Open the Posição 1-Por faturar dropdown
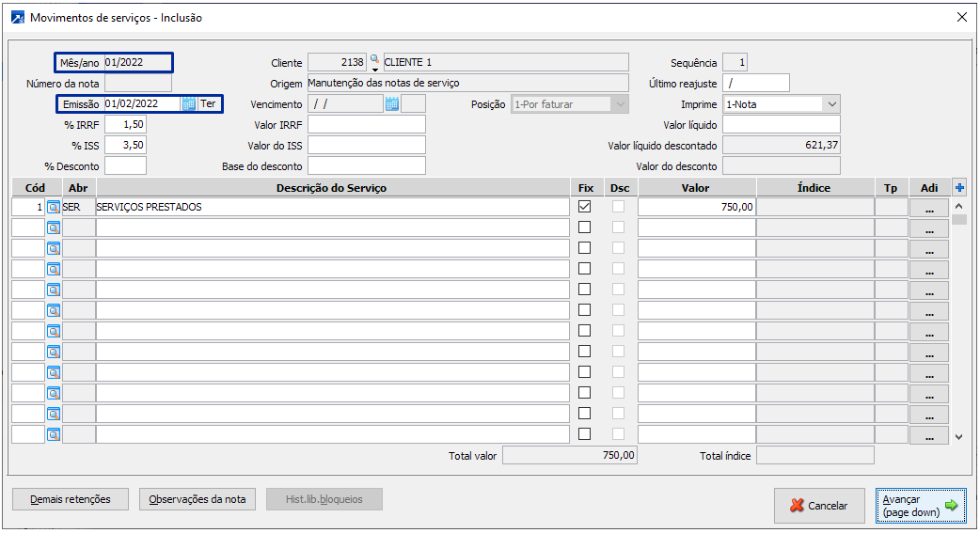This screenshot has height=533, width=980. [x=619, y=104]
